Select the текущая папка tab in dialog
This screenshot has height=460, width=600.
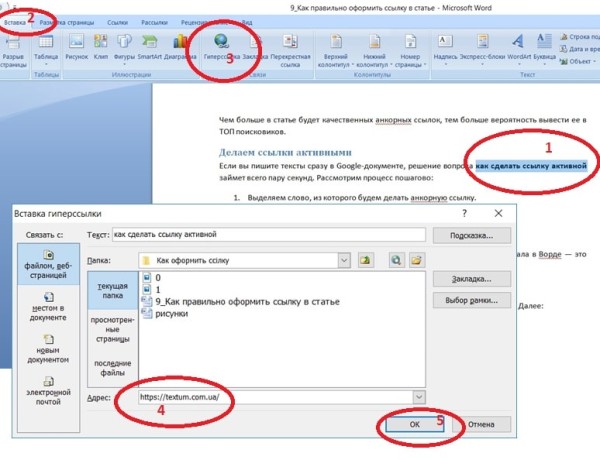(x=112, y=290)
